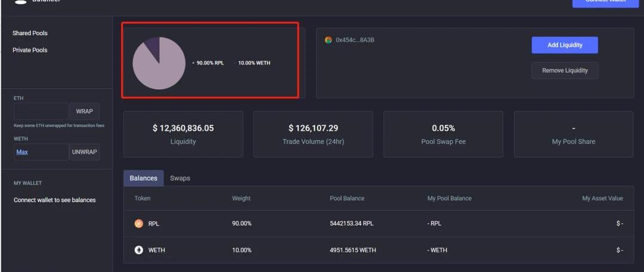Click the Liquidity stat card

point(183,134)
